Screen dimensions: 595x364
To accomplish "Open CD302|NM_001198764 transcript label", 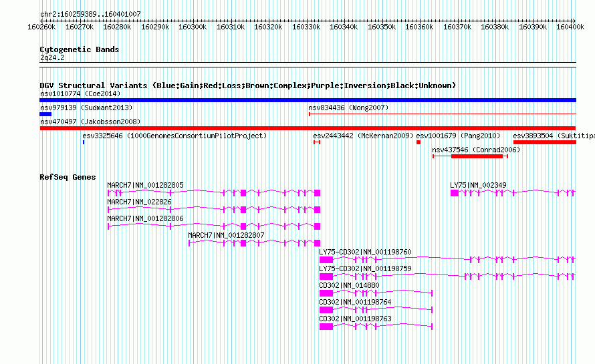I will point(355,302).
